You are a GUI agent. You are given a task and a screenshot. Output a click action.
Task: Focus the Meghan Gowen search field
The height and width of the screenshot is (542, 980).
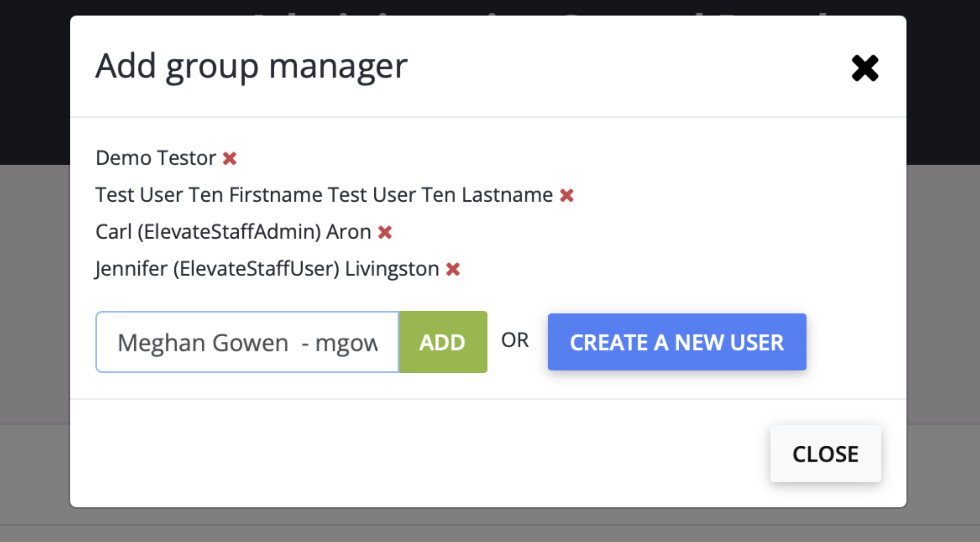(247, 342)
